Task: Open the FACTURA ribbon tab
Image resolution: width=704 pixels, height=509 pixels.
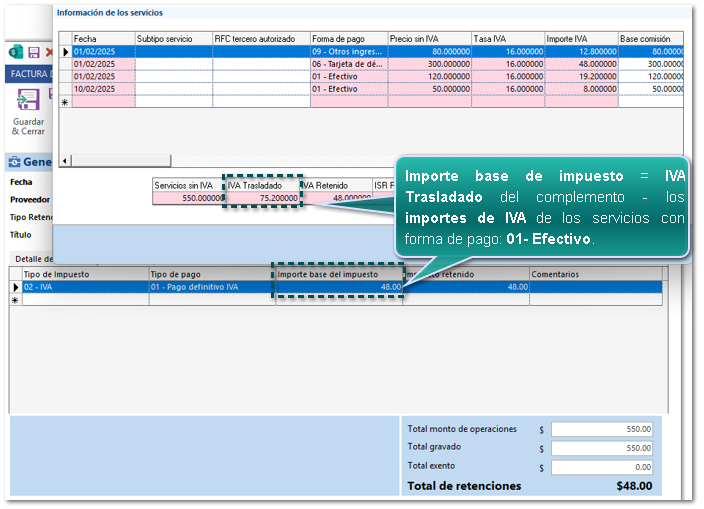Action: click(28, 74)
